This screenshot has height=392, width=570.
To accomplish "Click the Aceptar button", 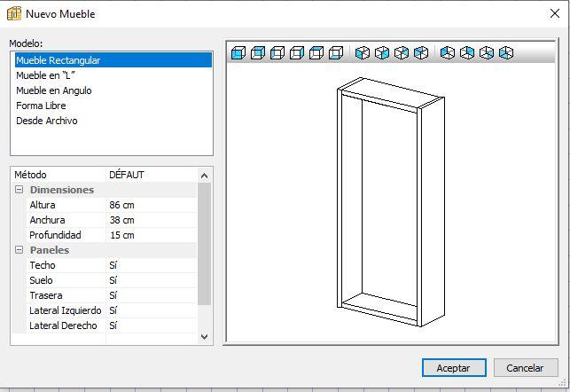I will (x=454, y=368).
